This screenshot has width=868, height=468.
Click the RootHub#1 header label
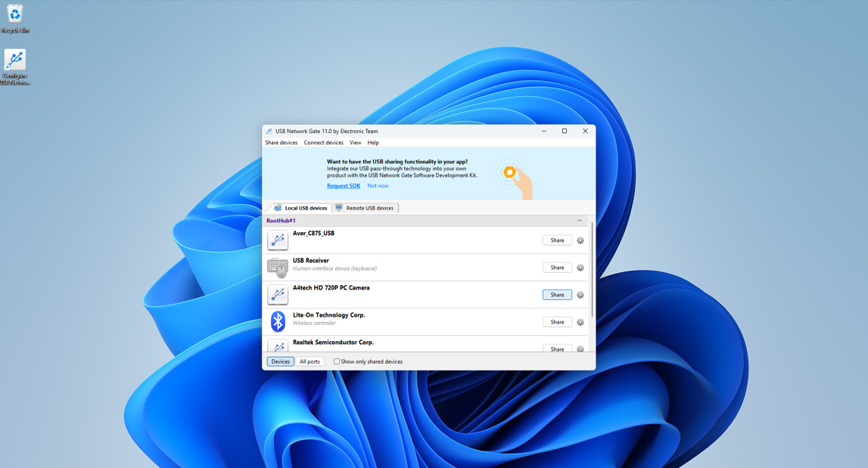[281, 221]
